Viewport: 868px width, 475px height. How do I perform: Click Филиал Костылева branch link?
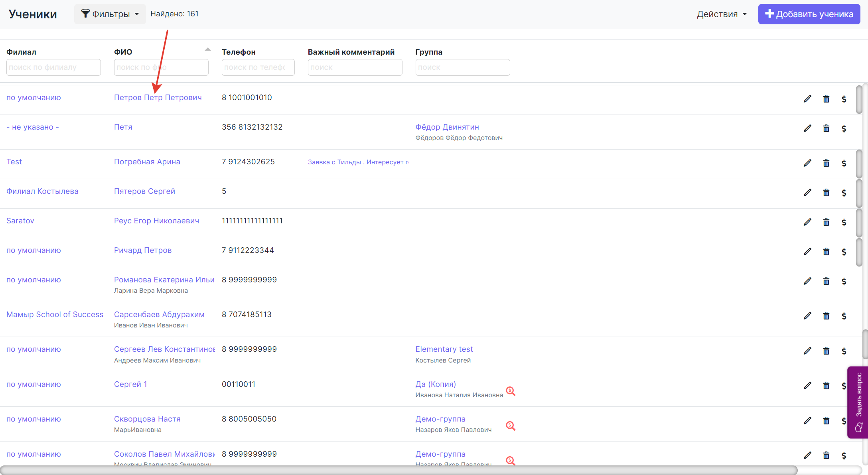coord(42,191)
